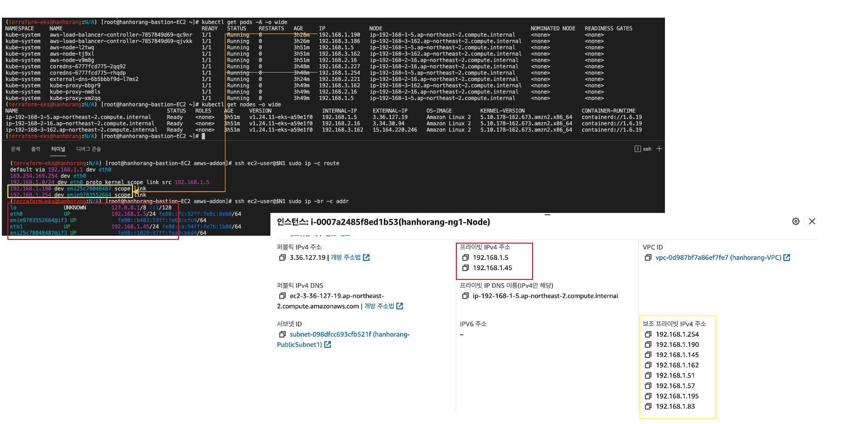The width and height of the screenshot is (868, 424).
Task: Select coredns-6777fcd775-2qq92 pod name in terminal
Action: (x=88, y=66)
